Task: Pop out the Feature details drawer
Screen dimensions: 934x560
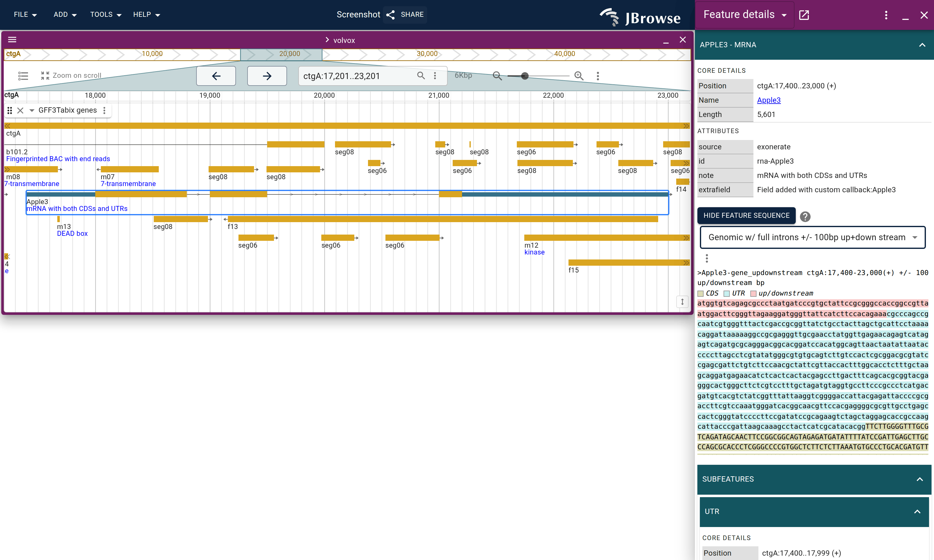Action: [804, 15]
